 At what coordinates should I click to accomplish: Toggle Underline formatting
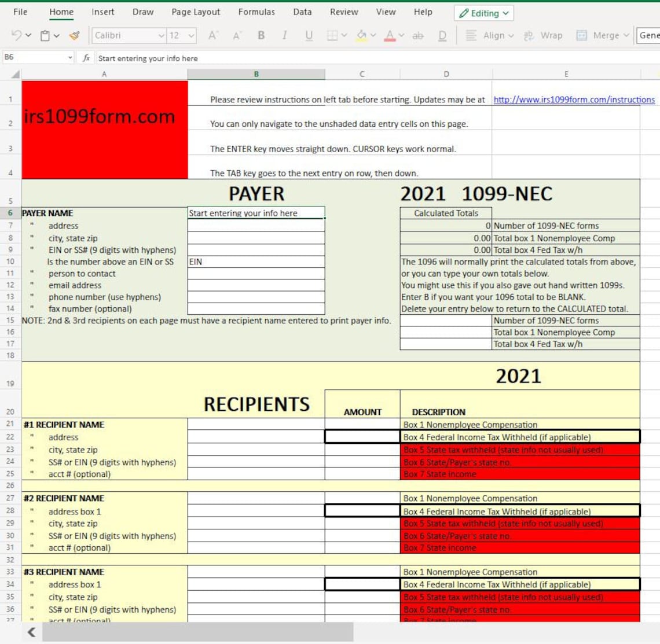(309, 35)
